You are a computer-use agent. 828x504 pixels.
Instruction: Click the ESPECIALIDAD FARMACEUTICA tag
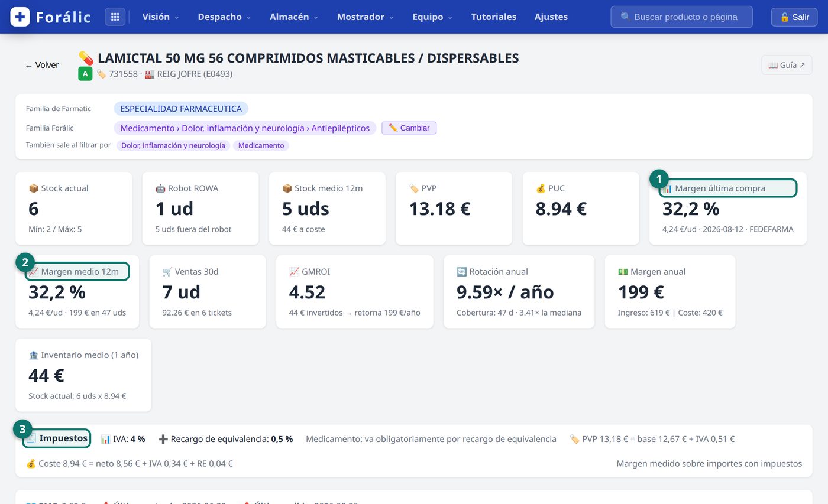click(181, 109)
